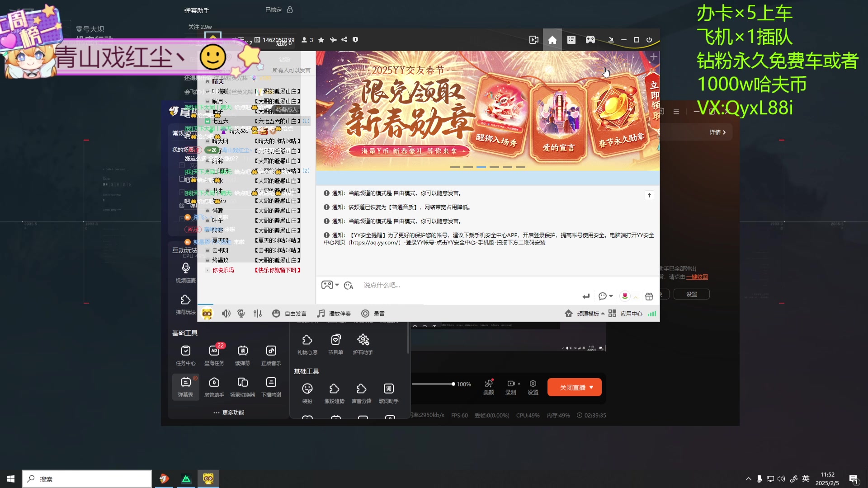Click the share icon in channel header
Viewport: 868px width, 488px height.
tap(344, 40)
